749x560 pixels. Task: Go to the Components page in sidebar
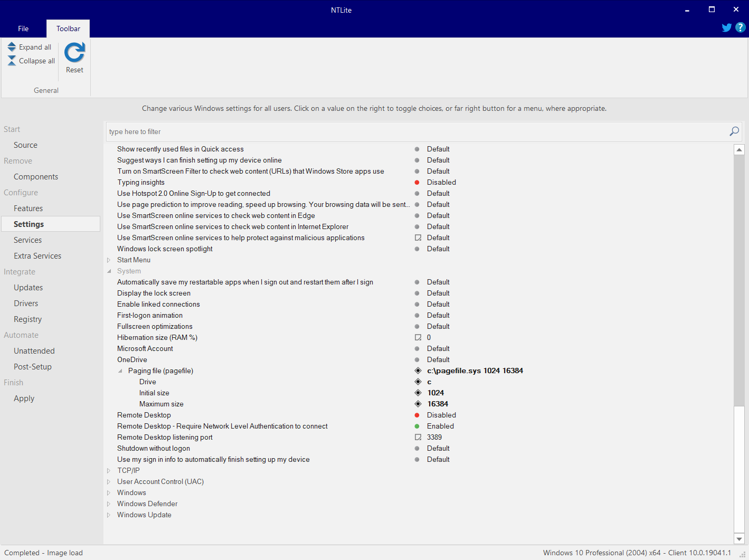pyautogui.click(x=36, y=177)
